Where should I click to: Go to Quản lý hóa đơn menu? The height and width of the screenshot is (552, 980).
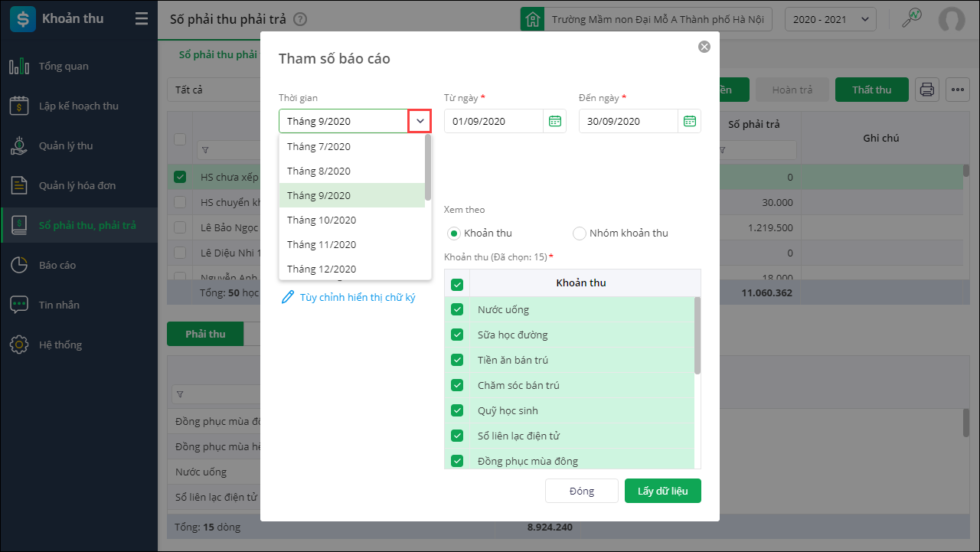pos(77,185)
